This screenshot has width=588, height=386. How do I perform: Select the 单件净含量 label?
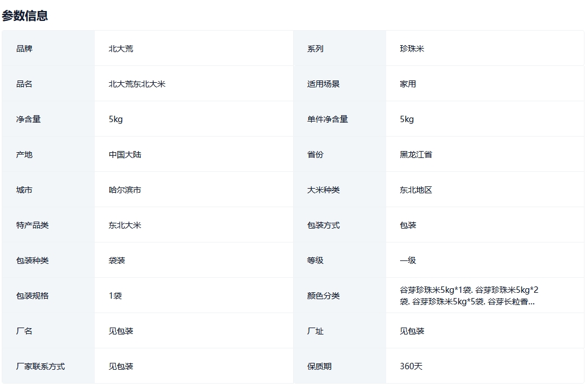pos(327,119)
